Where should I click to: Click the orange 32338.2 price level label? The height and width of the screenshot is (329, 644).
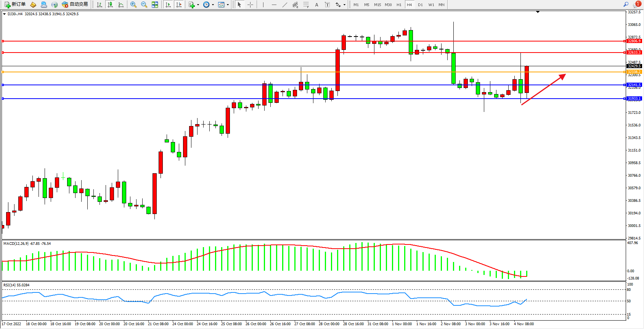634,72
